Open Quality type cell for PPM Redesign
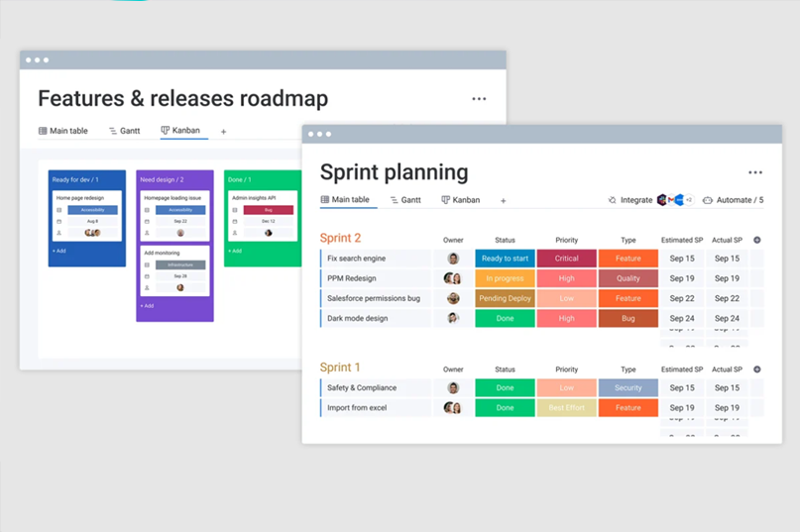The height and width of the screenshot is (532, 800). pyautogui.click(x=629, y=278)
